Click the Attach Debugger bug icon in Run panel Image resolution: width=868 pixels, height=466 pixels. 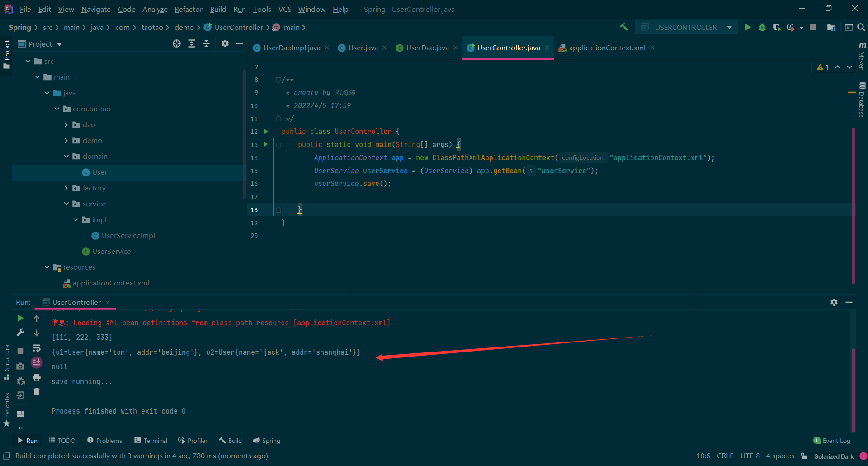click(x=20, y=381)
